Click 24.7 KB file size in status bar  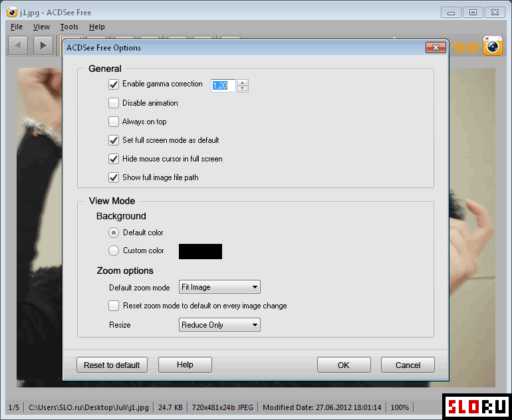170,407
